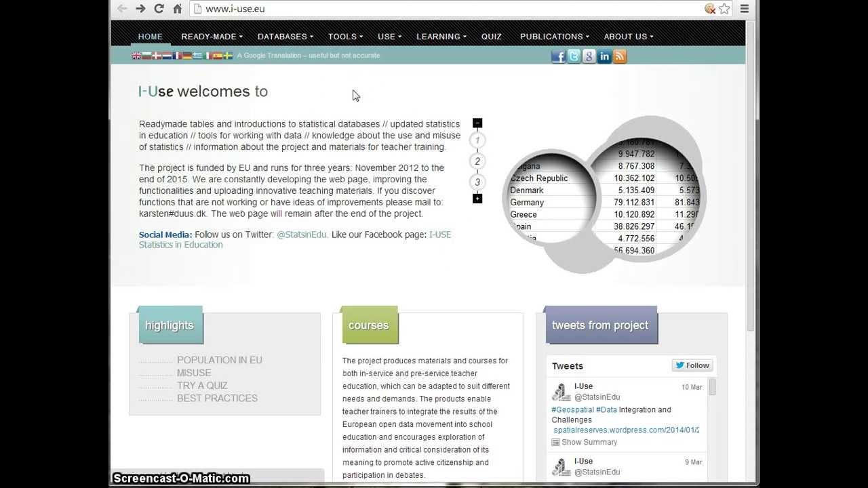Select the Danish flag translation

tap(157, 56)
